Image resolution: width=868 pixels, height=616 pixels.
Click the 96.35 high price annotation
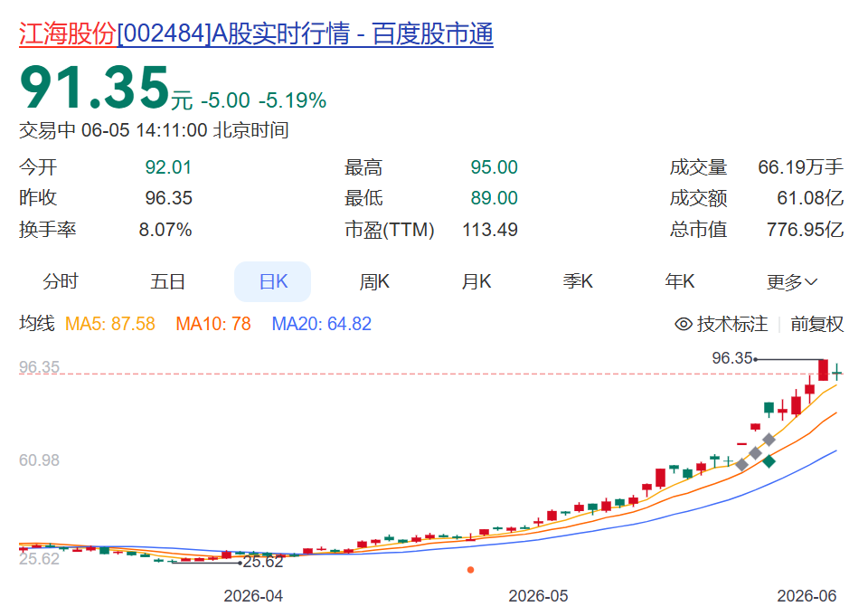731,358
